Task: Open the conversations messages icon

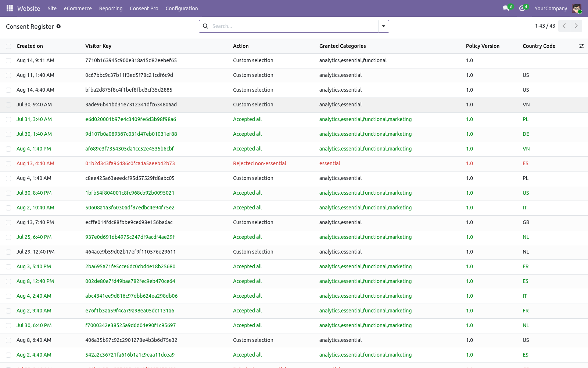Action: (x=506, y=8)
